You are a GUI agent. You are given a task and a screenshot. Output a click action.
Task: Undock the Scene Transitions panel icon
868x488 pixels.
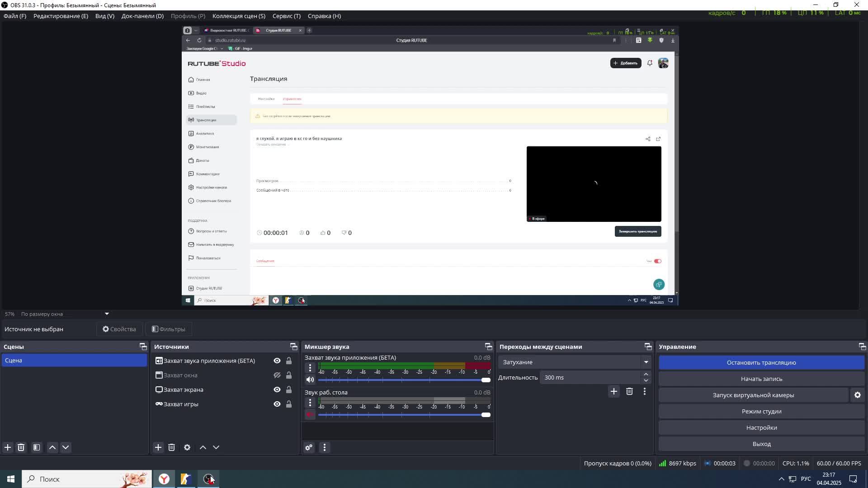tap(648, 347)
